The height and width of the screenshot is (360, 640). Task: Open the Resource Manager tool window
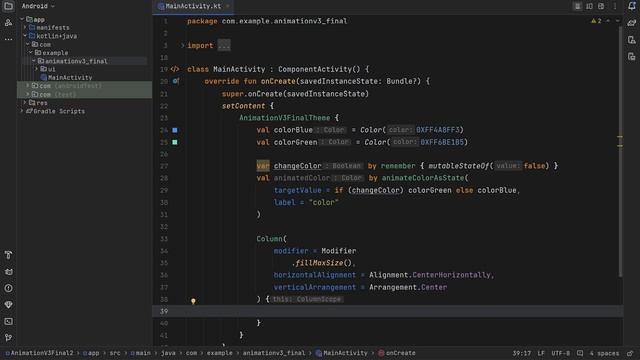click(x=8, y=23)
